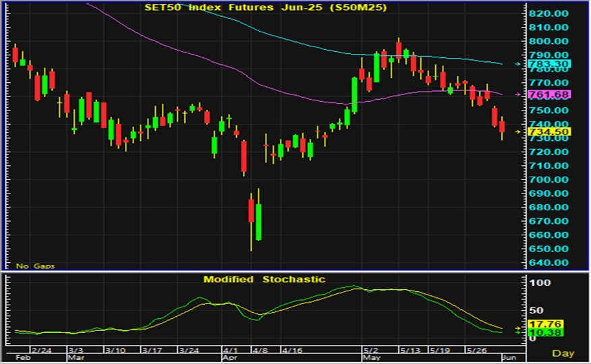Select the 4/8 date on time axis

(260, 351)
